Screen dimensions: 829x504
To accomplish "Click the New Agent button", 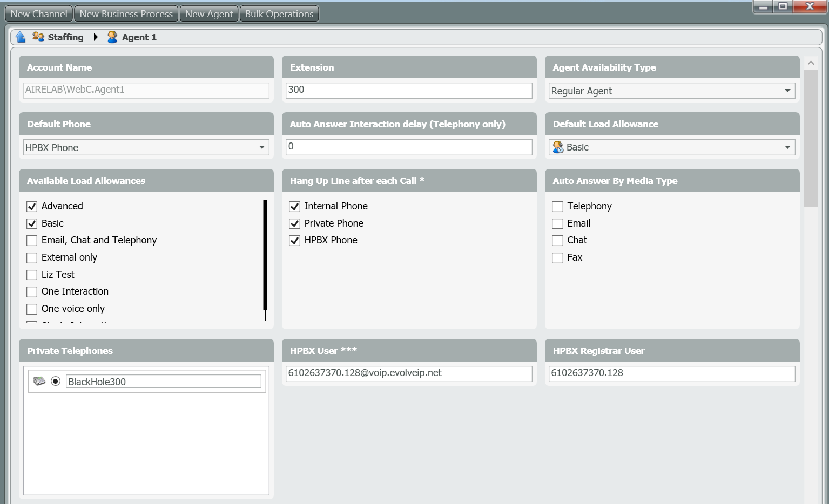I will click(x=209, y=14).
